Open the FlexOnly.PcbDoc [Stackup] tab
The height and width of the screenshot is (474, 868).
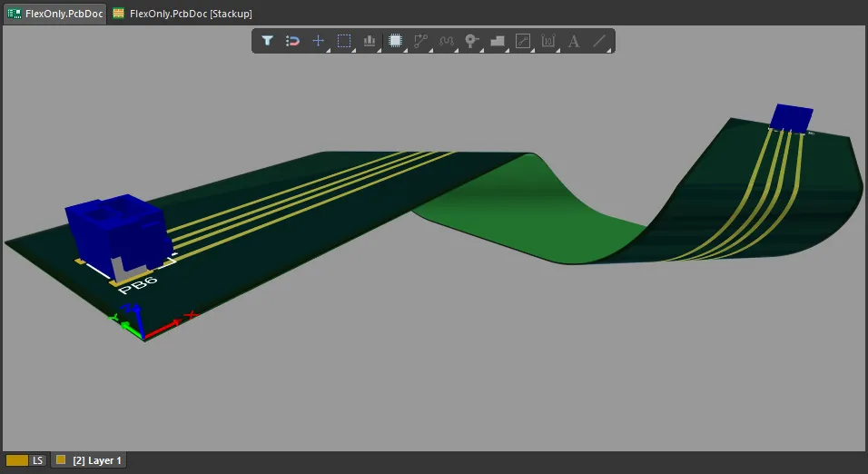(x=182, y=14)
